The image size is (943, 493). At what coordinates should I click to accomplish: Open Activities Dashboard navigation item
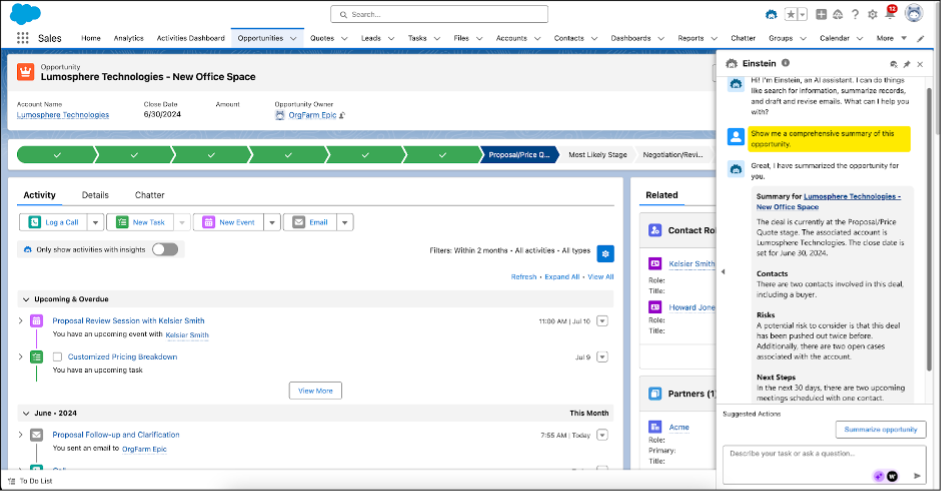(191, 38)
